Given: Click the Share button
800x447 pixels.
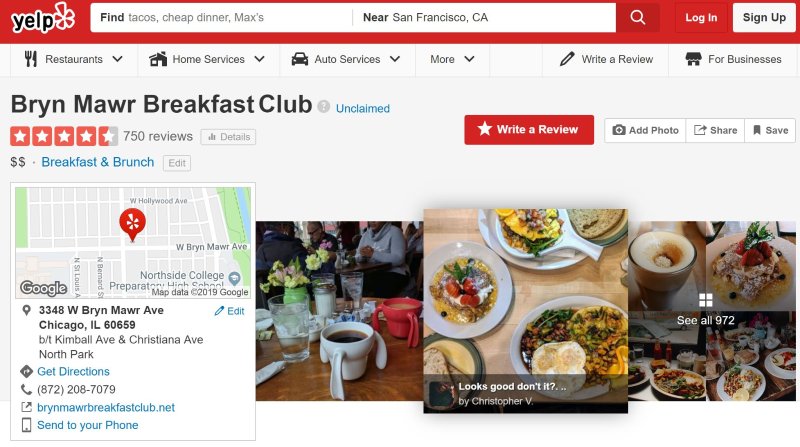Looking at the screenshot, I should (715, 130).
